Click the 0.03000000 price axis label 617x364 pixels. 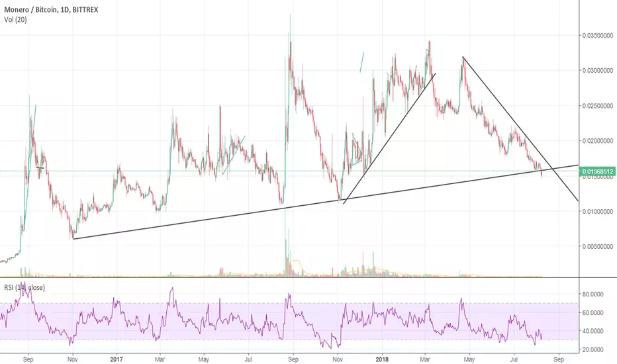click(x=597, y=70)
